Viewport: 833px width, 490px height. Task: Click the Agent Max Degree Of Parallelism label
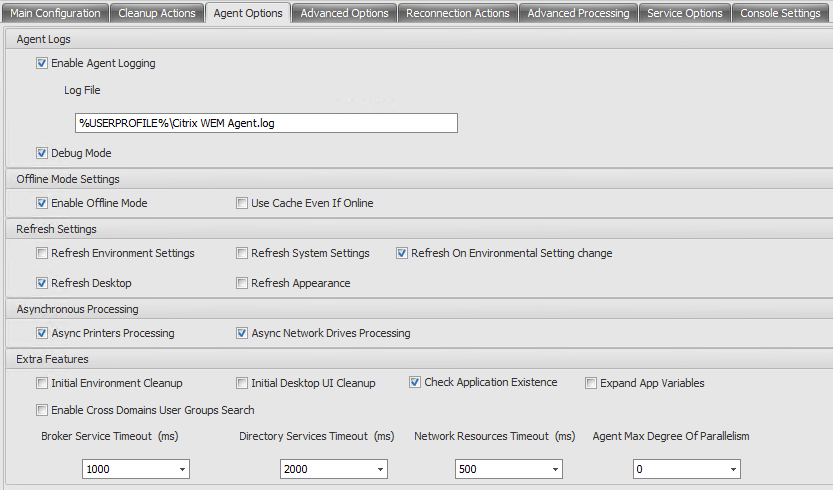point(671,436)
